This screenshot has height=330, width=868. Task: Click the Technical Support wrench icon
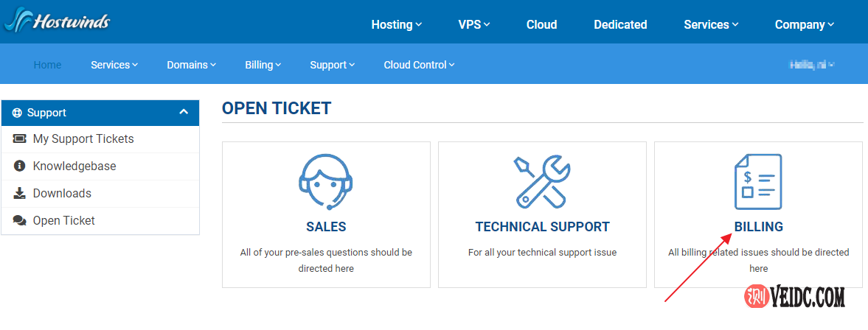[x=542, y=181]
